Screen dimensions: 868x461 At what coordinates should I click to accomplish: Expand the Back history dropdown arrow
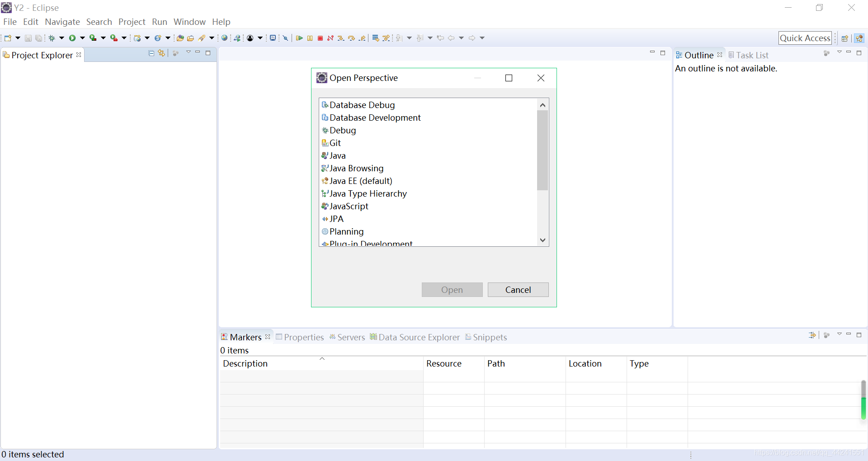(x=461, y=38)
